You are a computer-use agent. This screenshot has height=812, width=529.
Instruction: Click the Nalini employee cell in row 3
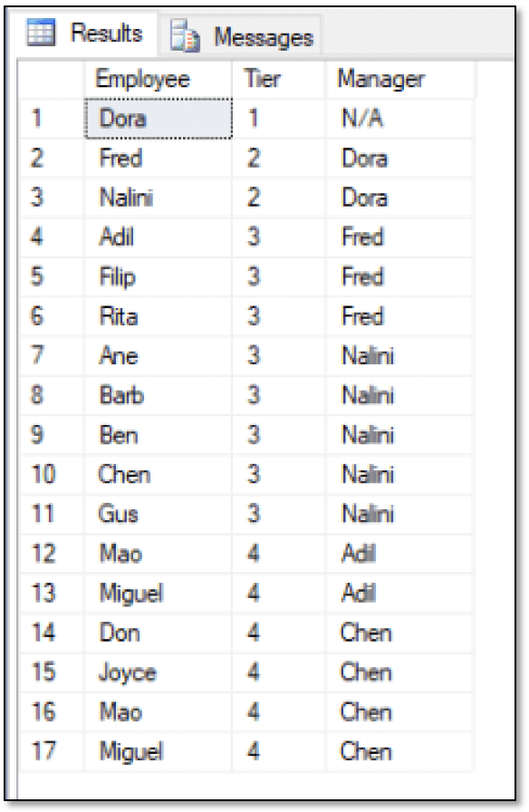[159, 198]
